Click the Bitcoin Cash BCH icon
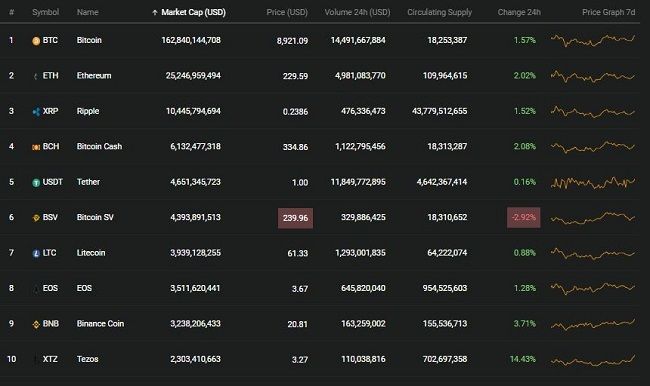The image size is (650, 386). click(x=36, y=147)
